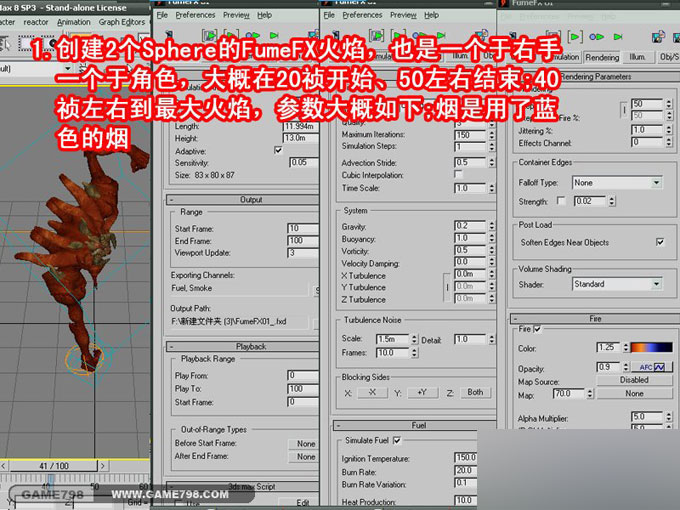
Task: Switch to Illum. tab in right FumeFX window
Action: click(637, 57)
